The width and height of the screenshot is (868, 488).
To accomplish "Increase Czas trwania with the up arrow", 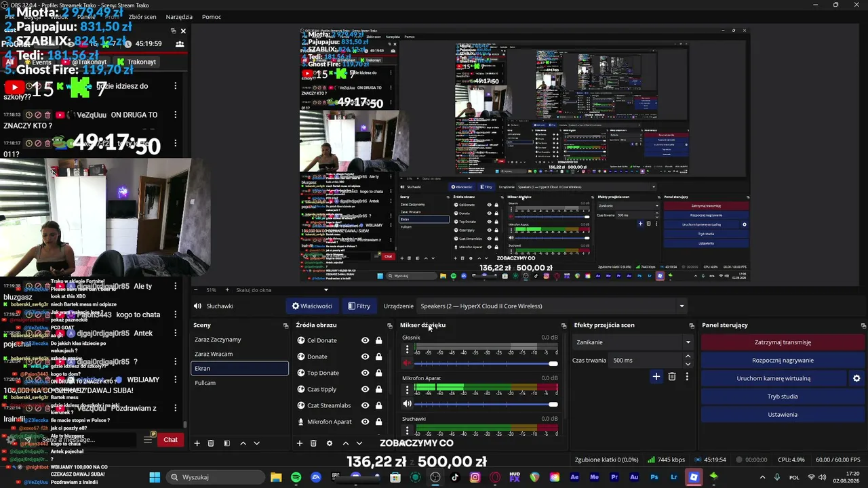I will point(688,357).
